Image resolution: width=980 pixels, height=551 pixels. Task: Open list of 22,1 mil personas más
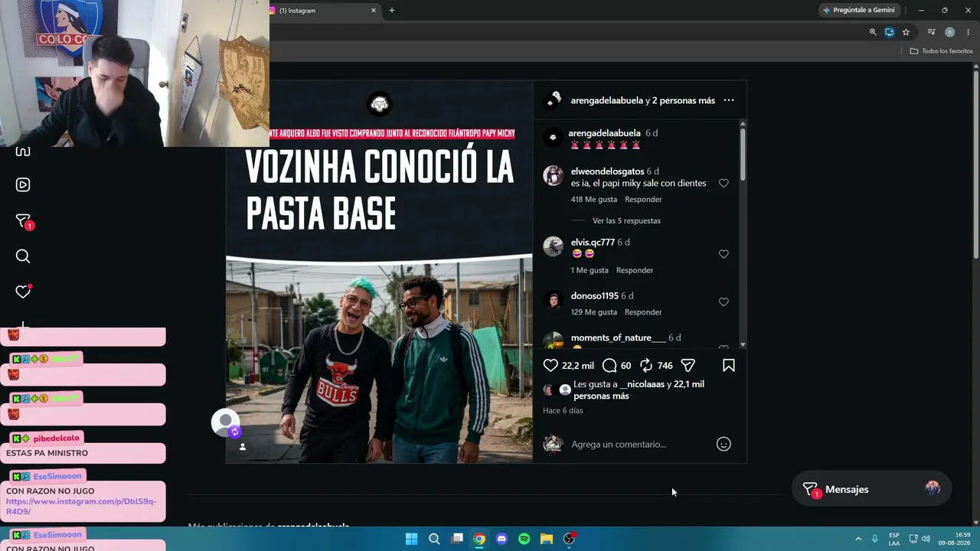click(x=639, y=390)
